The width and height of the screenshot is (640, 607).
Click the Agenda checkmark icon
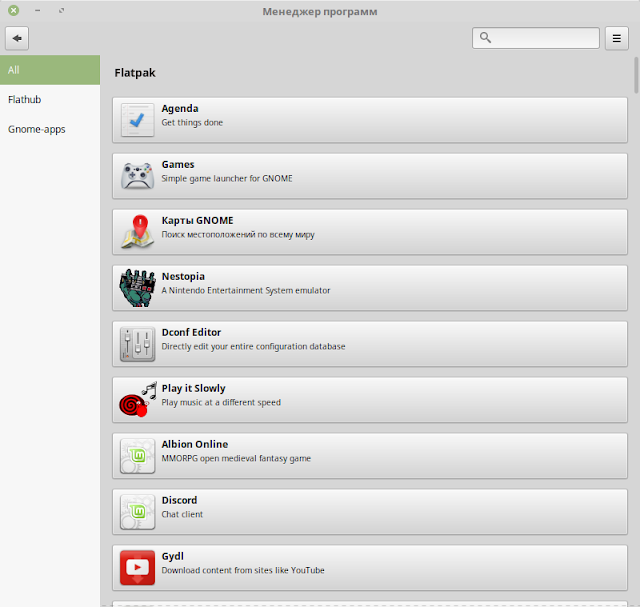click(138, 120)
